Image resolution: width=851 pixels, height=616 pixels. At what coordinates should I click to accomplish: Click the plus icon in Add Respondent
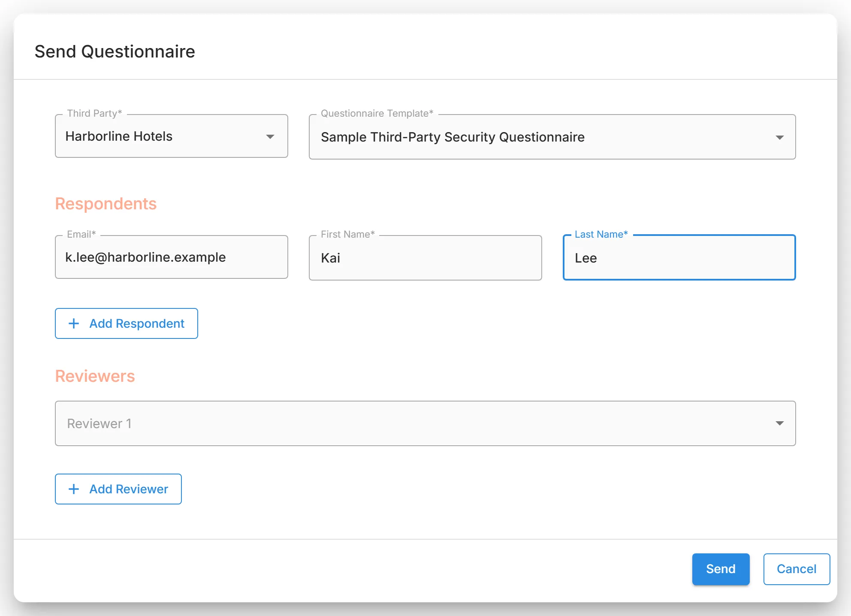pos(74,323)
